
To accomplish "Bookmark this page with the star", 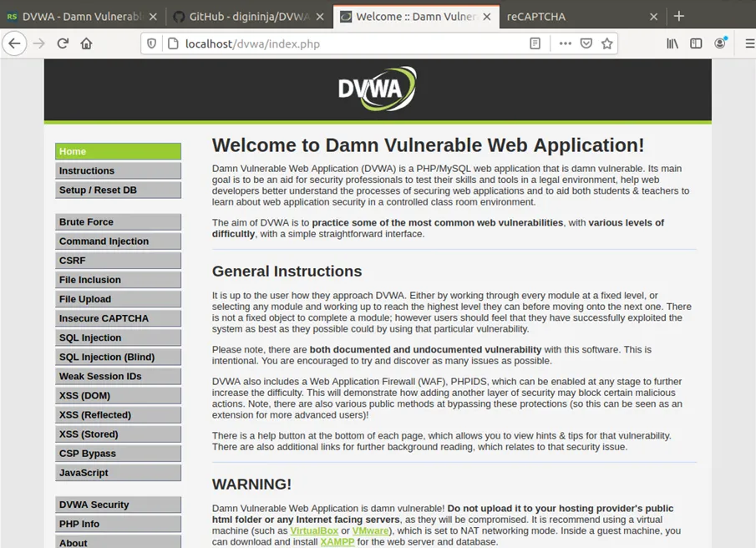I will 607,44.
